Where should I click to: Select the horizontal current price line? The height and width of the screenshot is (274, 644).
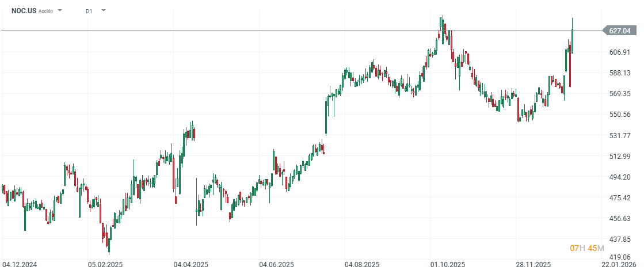[x=288, y=30]
